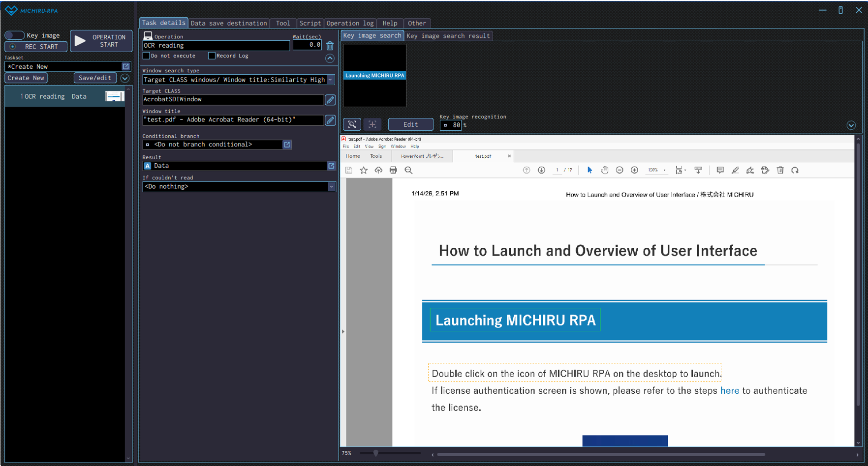This screenshot has height=466, width=868.
Task: Open the Taskset pop-out icon
Action: (125, 66)
